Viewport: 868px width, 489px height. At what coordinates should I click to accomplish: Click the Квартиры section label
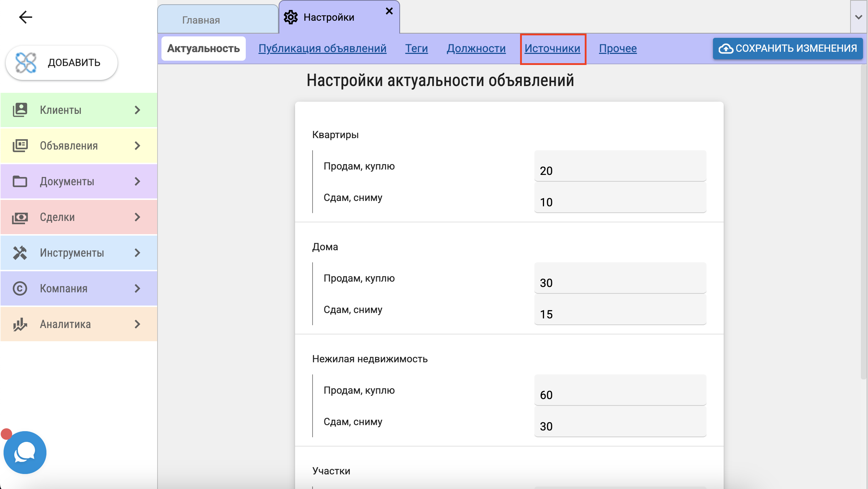pyautogui.click(x=335, y=135)
